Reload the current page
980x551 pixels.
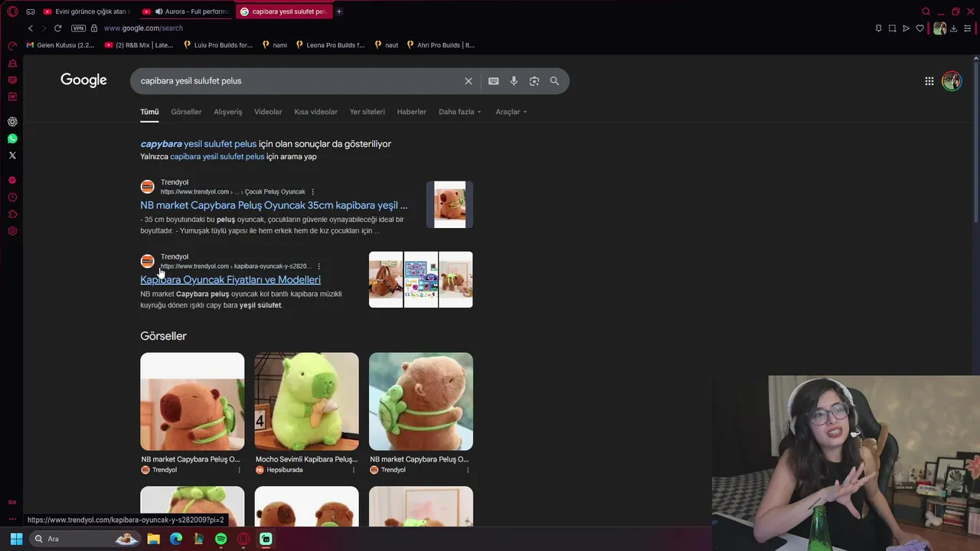click(x=57, y=28)
